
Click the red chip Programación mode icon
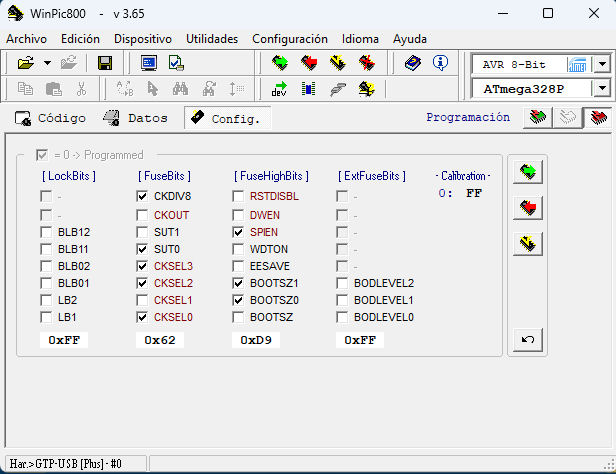pyautogui.click(x=598, y=117)
